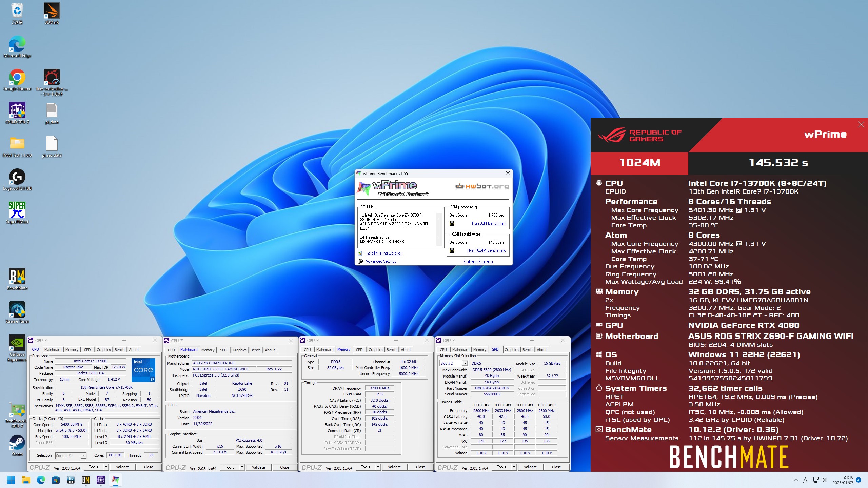Open the TechPowerUp GPU-Z shortcut
This screenshot has width=868, height=488.
coord(17,414)
